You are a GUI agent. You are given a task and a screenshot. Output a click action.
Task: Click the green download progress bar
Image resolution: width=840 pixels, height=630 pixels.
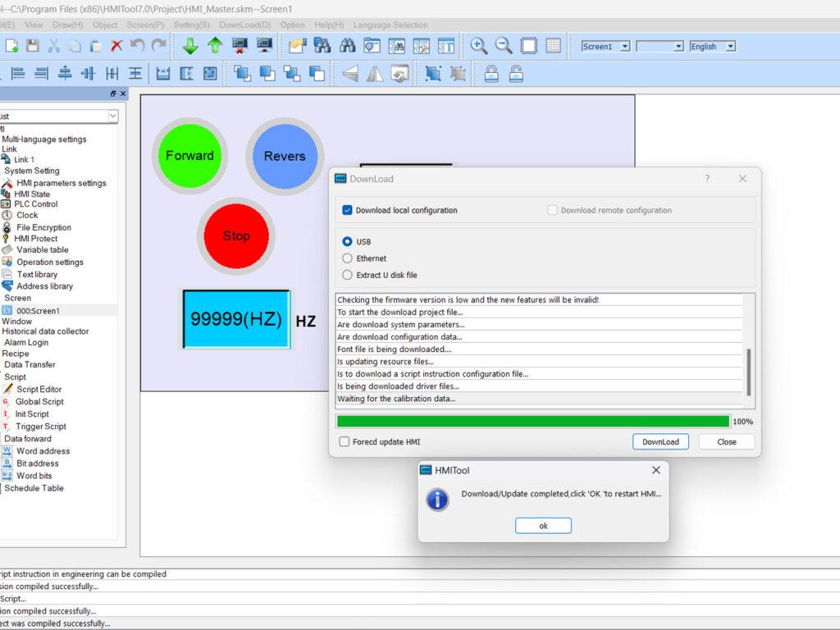533,421
